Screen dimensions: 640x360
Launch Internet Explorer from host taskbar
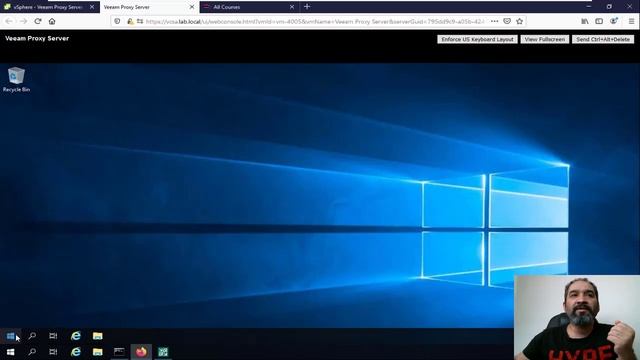pos(76,352)
